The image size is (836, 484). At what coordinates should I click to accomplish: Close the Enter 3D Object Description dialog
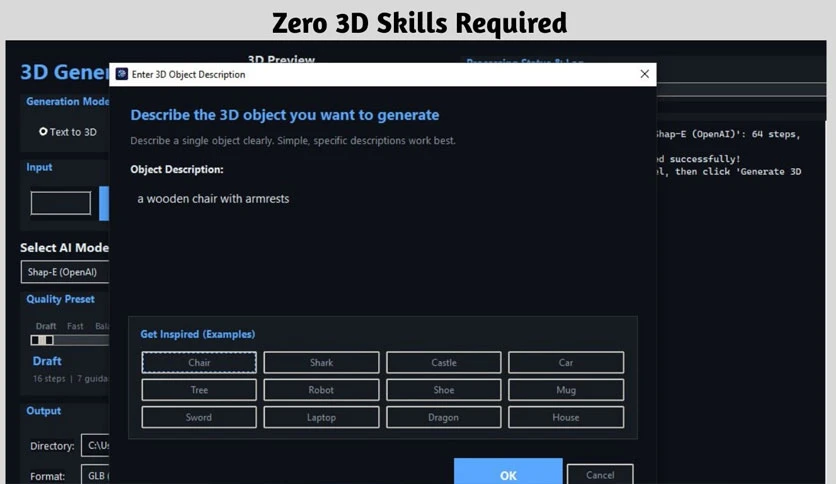645,74
